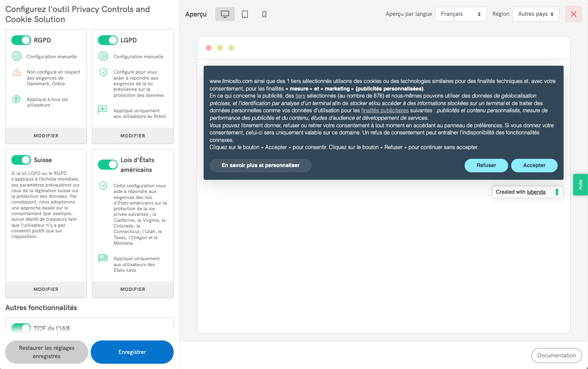The width and height of the screenshot is (588, 369).
Task: Switch preview to mobile phone icon
Action: [264, 14]
